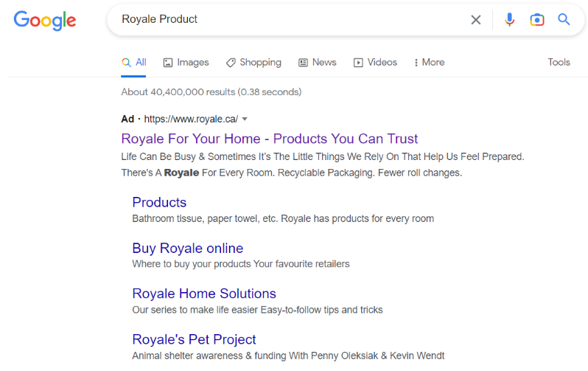Image resolution: width=588 pixels, height=371 pixels.
Task: Switch to the Images tab
Action: 186,63
